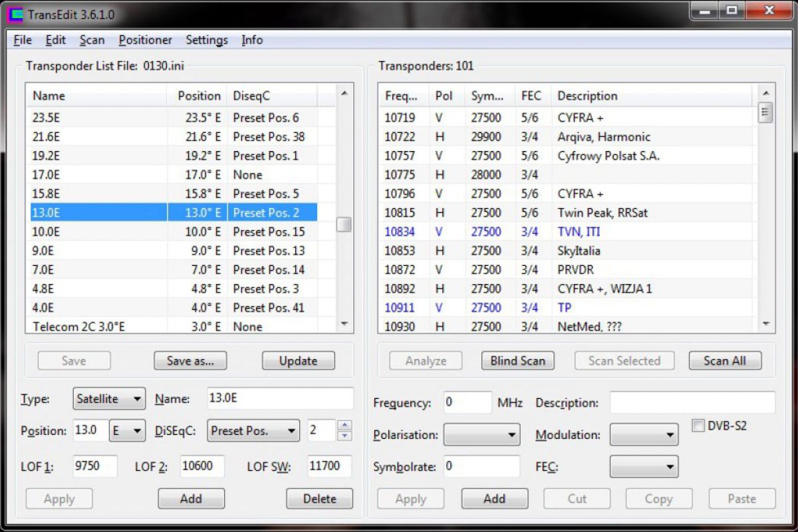The width and height of the screenshot is (798, 532).
Task: Open the Settings menu
Action: pyautogui.click(x=206, y=40)
